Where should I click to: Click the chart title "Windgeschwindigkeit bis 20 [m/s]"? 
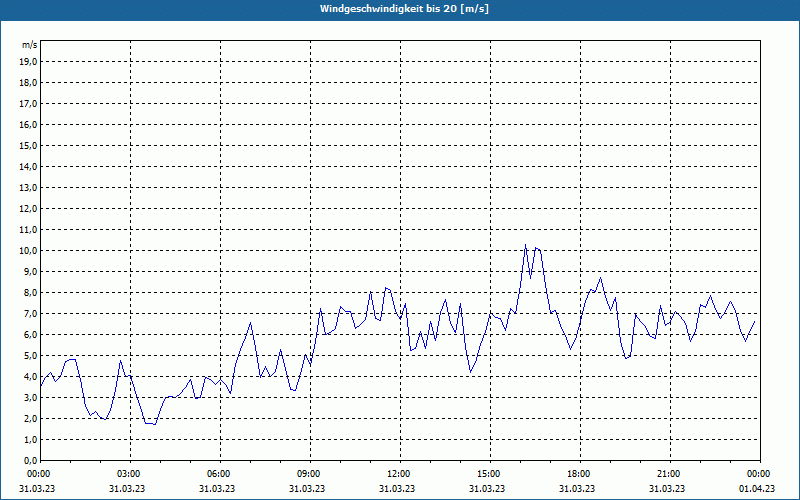coord(404,9)
